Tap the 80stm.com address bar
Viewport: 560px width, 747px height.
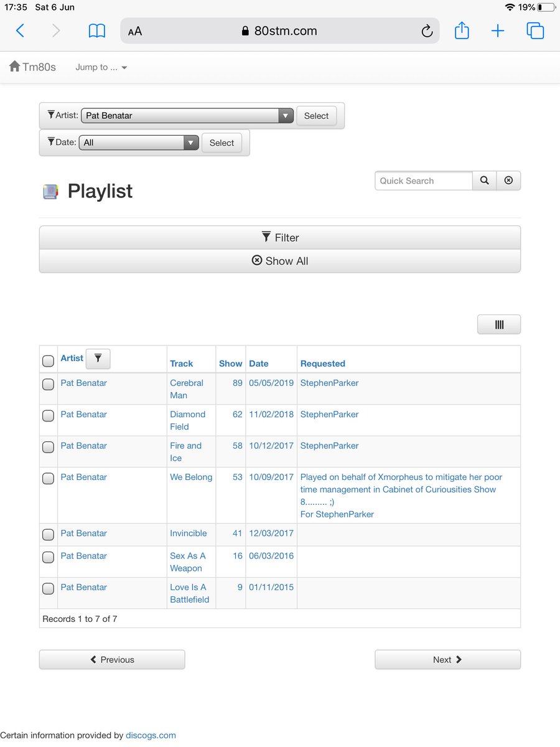point(280,31)
